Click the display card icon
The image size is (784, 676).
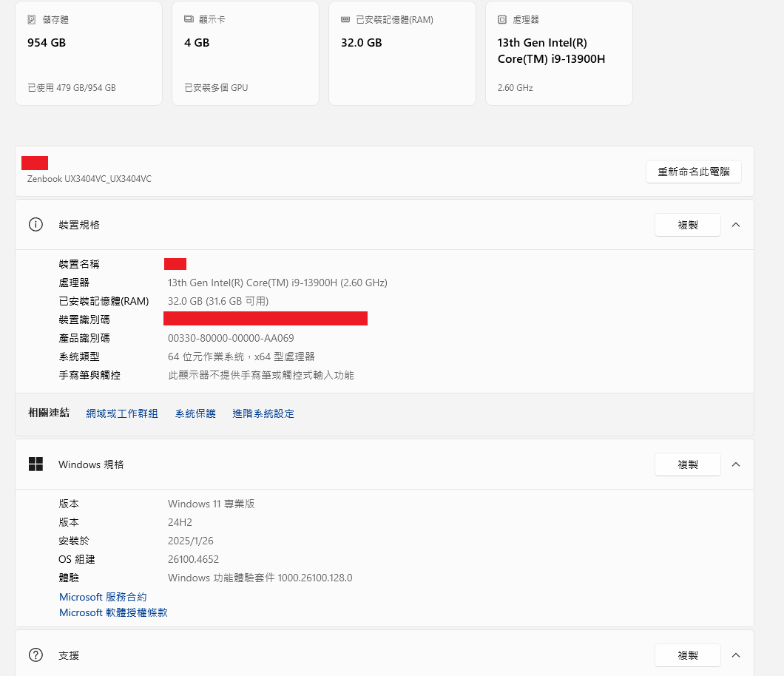(189, 19)
